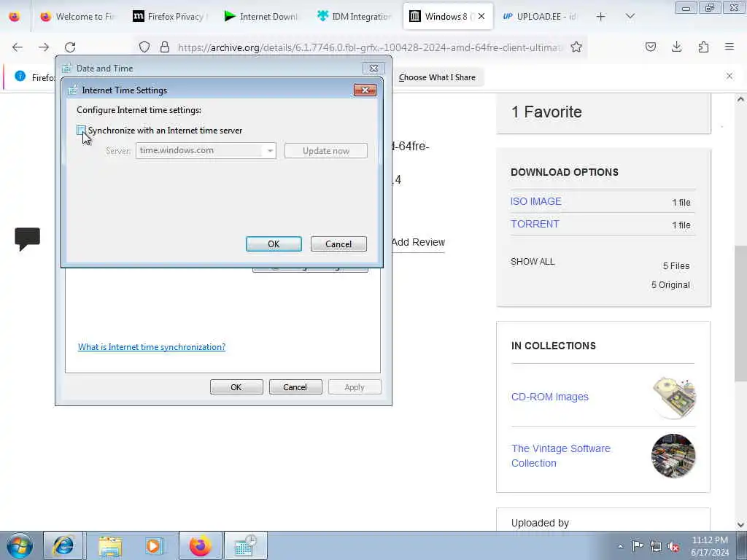The height and width of the screenshot is (560, 747).
Task: Open the Firefox extensions menu
Action: point(703,47)
